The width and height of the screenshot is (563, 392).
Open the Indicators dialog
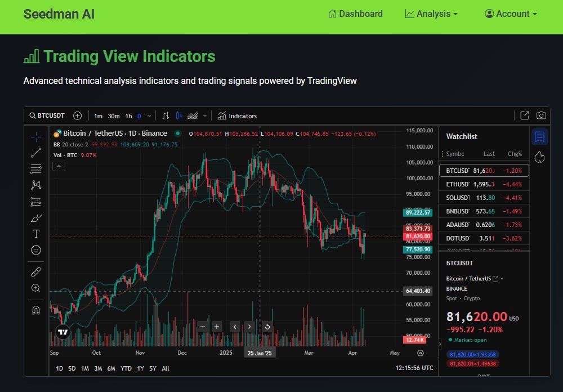click(238, 116)
